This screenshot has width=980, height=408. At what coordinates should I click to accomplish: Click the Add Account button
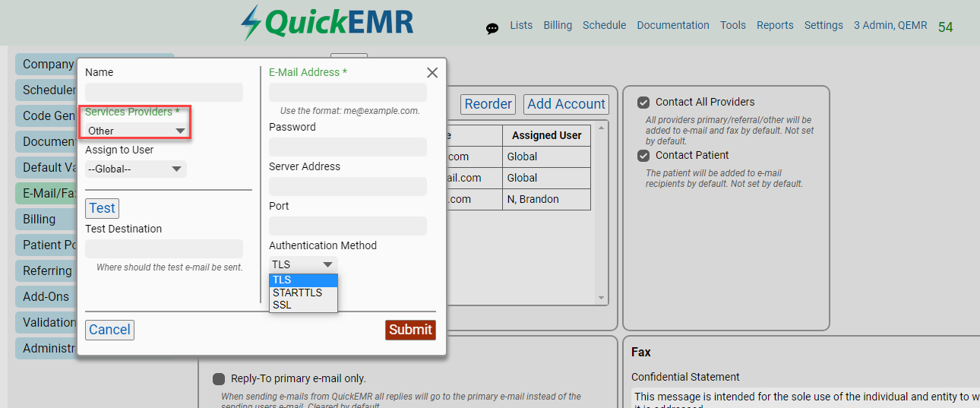pyautogui.click(x=567, y=104)
